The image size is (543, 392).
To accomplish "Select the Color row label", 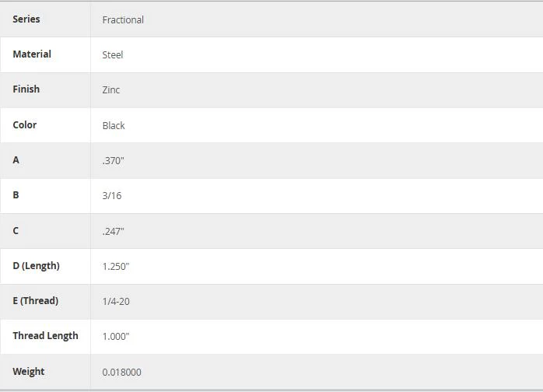I will (25, 124).
